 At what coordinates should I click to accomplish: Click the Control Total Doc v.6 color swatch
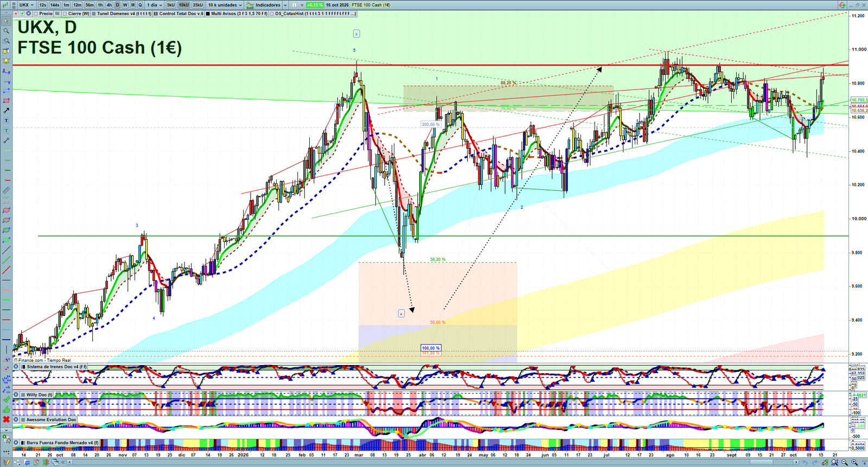156,14
